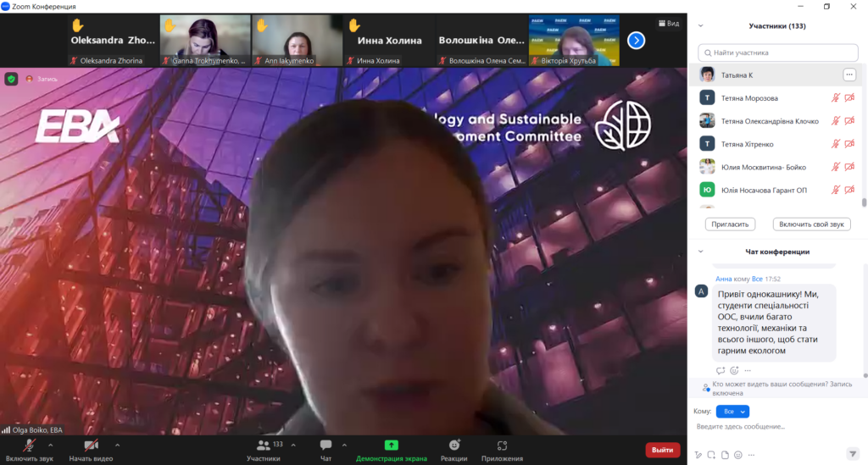
Task: Click the participants list scrollbar
Action: pos(864,202)
